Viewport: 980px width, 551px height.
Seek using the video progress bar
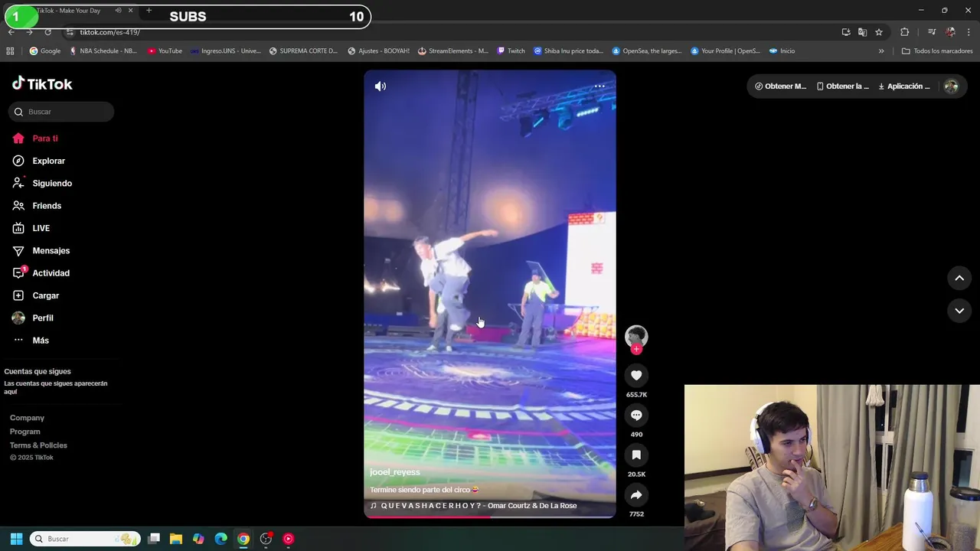click(490, 517)
